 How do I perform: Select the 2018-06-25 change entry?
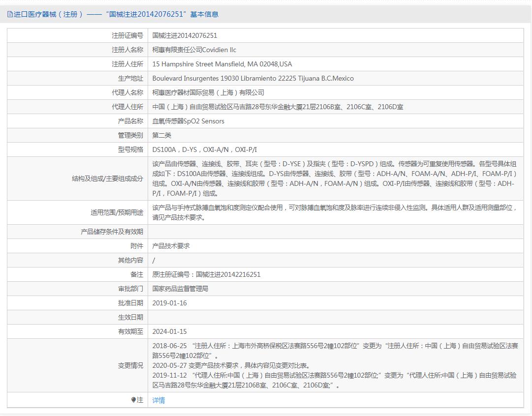coord(335,351)
